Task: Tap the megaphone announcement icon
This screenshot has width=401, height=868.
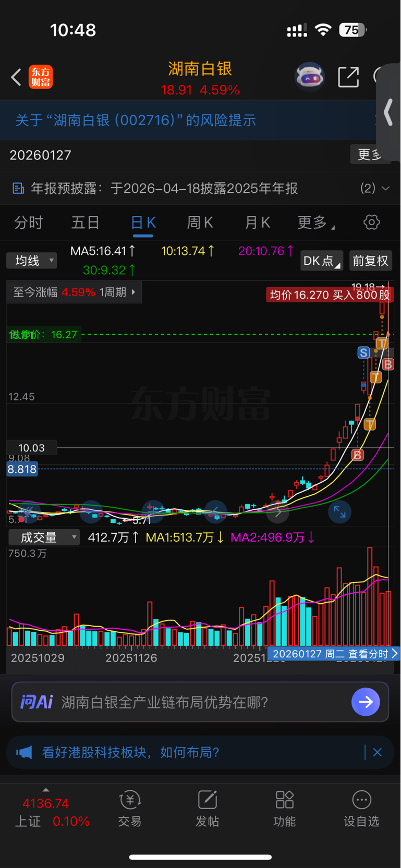Action: (24, 752)
